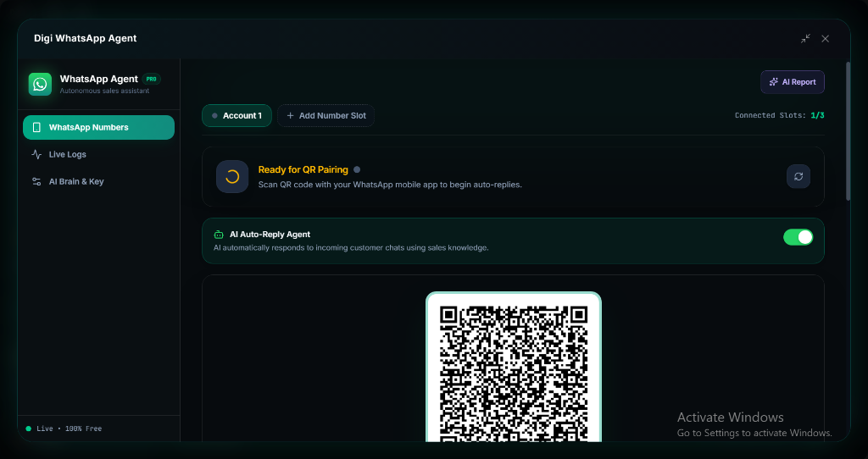This screenshot has width=868, height=459.
Task: Close the Digi WhatsApp Agent window
Action: 826,38
